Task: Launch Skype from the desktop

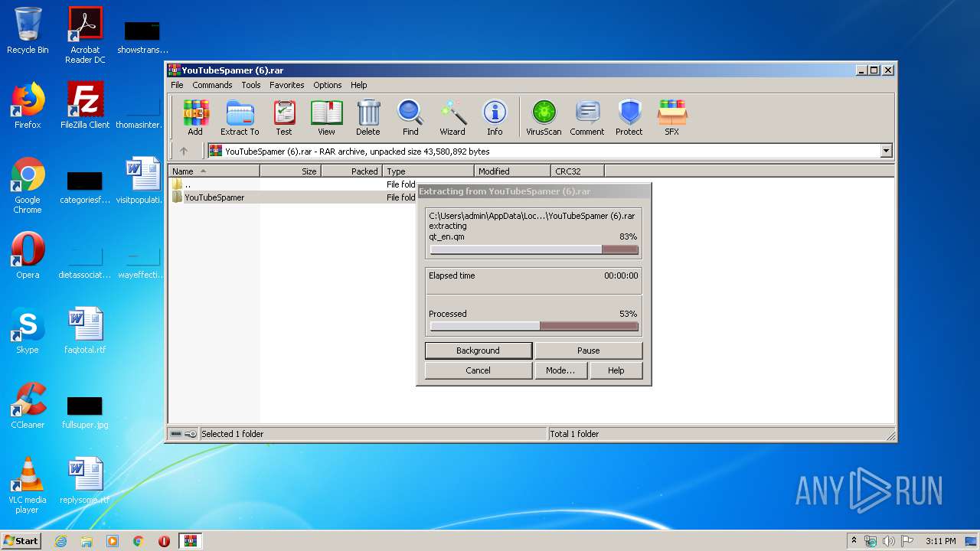Action: point(28,331)
